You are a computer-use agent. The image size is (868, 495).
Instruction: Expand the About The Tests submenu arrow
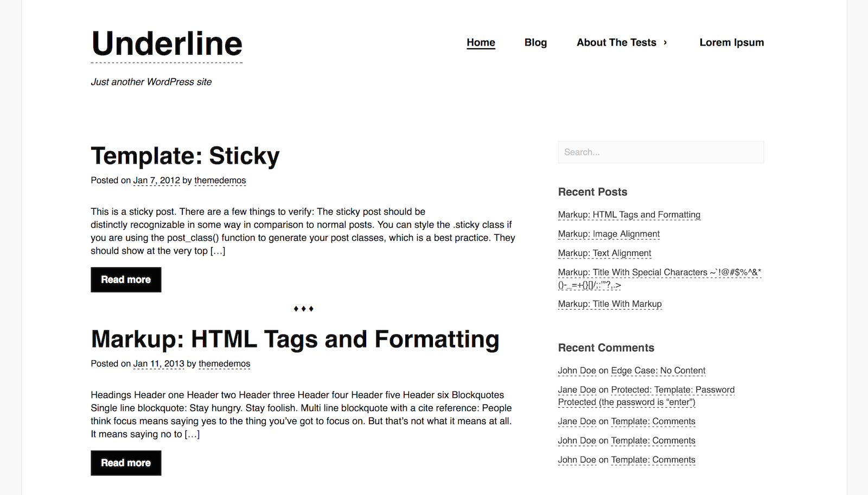665,42
